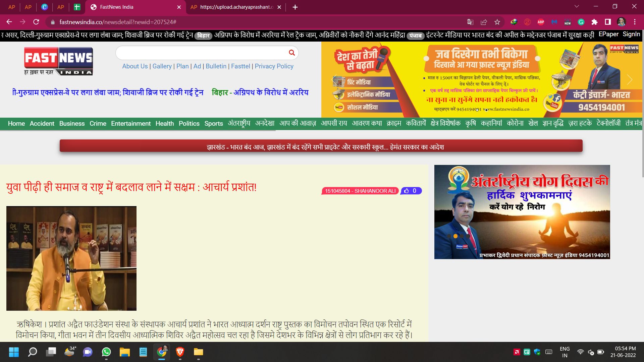Click the thumbs-up like icon

[x=407, y=191]
